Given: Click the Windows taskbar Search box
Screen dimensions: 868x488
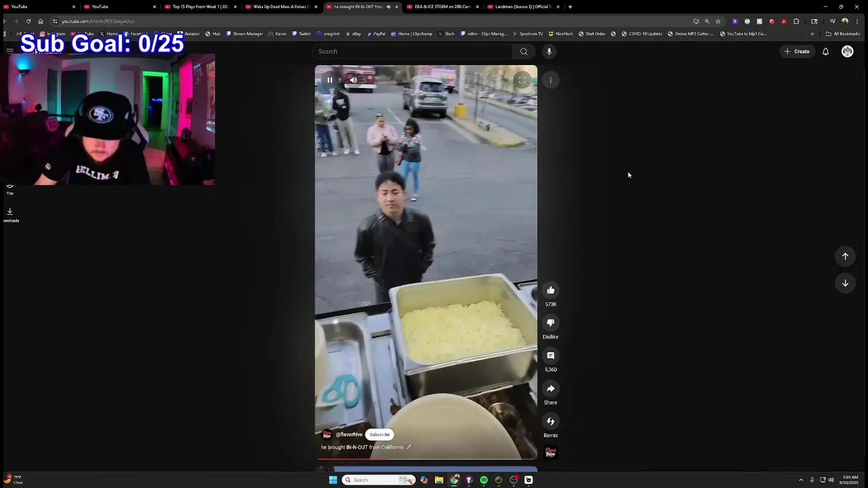Looking at the screenshot, I should click(378, 480).
